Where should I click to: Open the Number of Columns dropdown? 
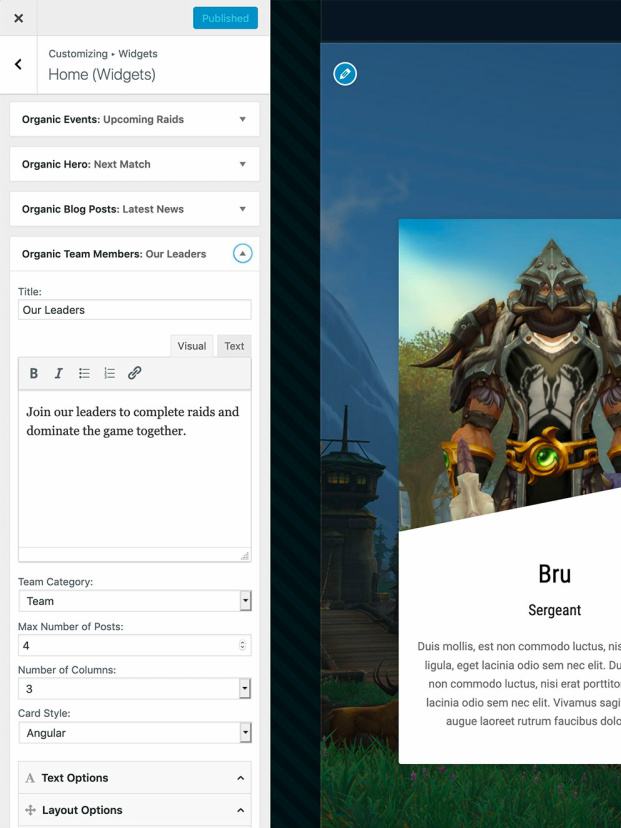pyautogui.click(x=135, y=689)
